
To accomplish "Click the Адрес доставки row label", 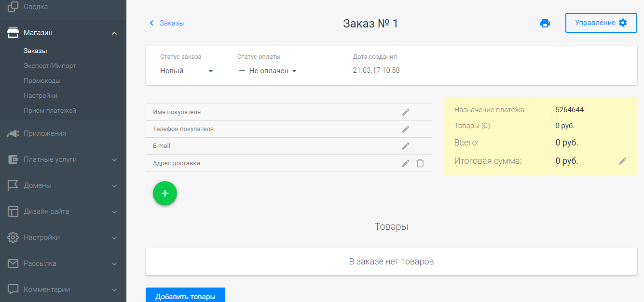I will 177,163.
